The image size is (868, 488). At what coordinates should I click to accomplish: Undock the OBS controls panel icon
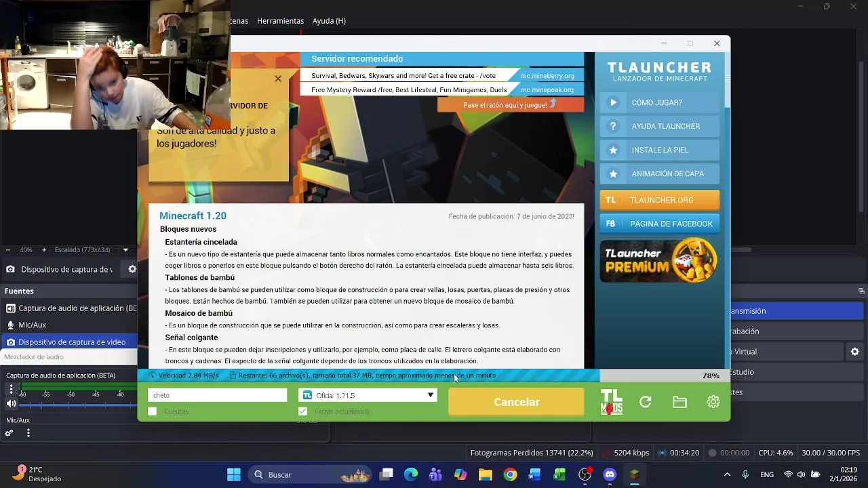861,291
